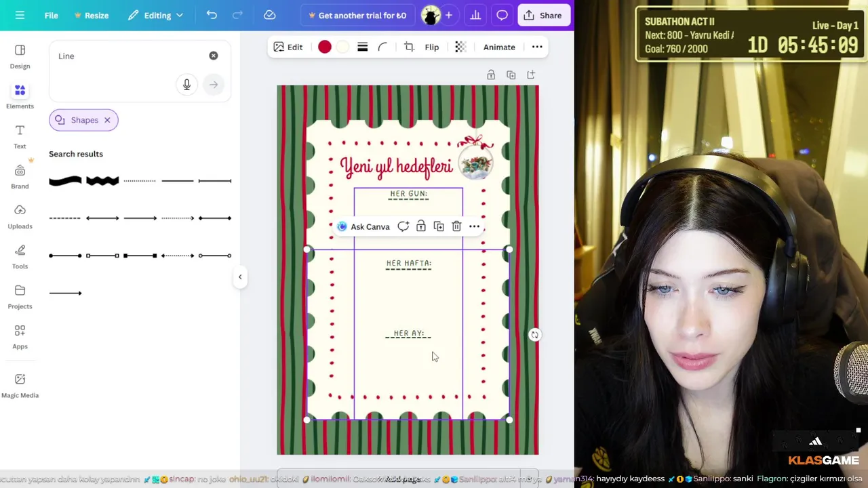Click Get another trial button
Screen dimensions: 868x488
357,15
